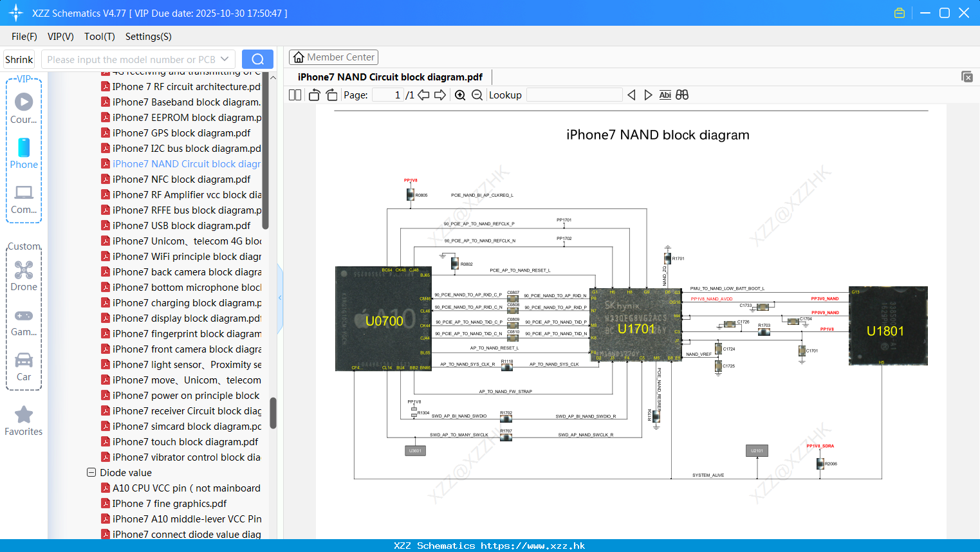980x552 pixels.
Task: Open iPhone7 USB block diagram.pdf
Action: tap(176, 226)
